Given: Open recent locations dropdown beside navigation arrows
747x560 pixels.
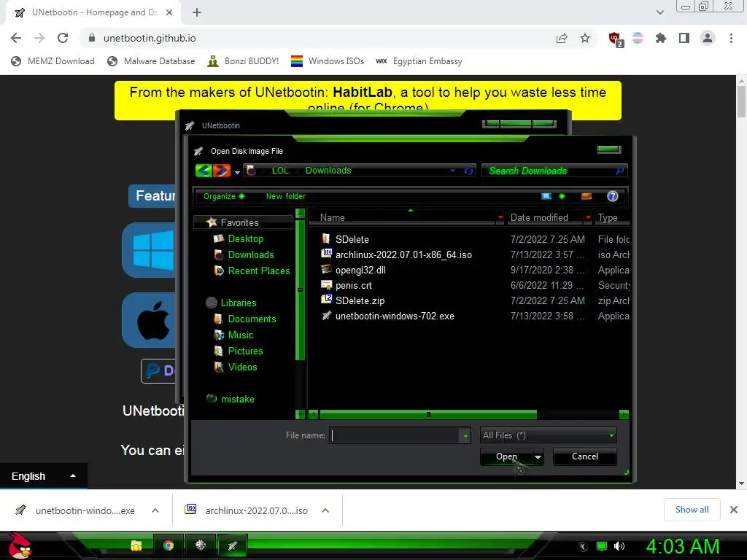Looking at the screenshot, I should tap(237, 172).
